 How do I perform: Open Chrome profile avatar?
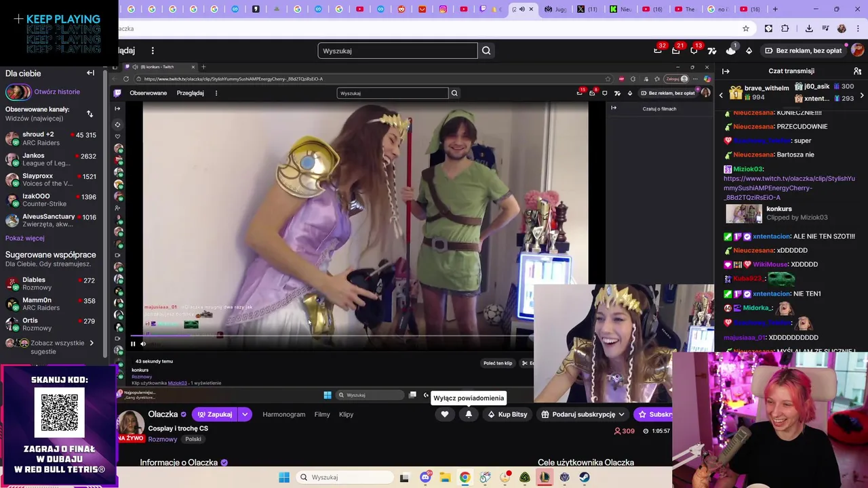(x=842, y=28)
